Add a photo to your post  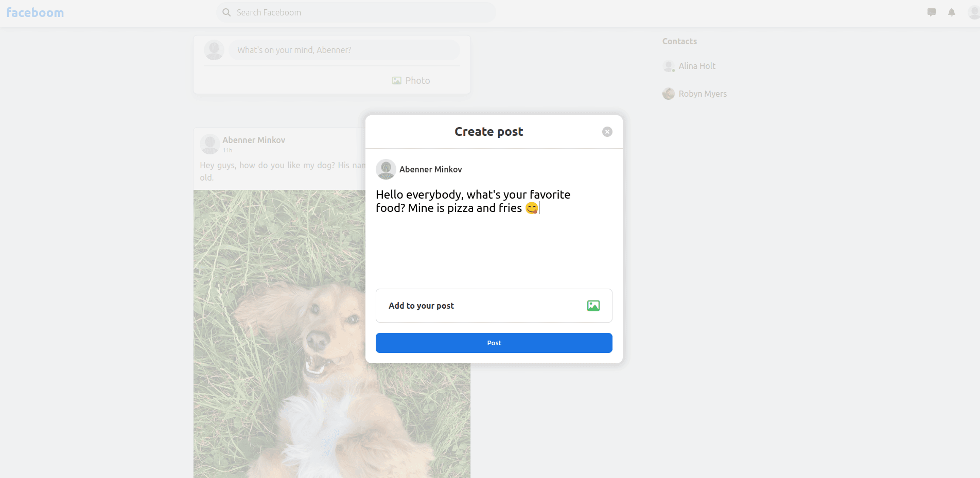[x=593, y=306]
